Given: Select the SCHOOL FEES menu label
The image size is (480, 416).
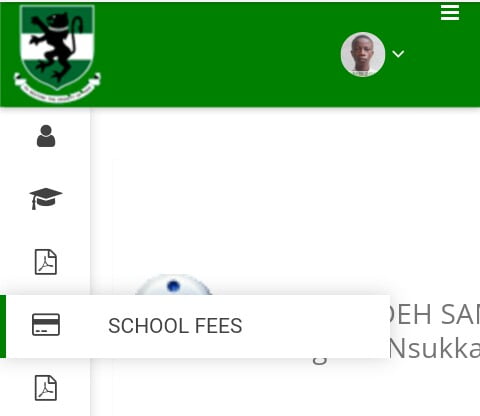Looking at the screenshot, I should (x=175, y=326).
